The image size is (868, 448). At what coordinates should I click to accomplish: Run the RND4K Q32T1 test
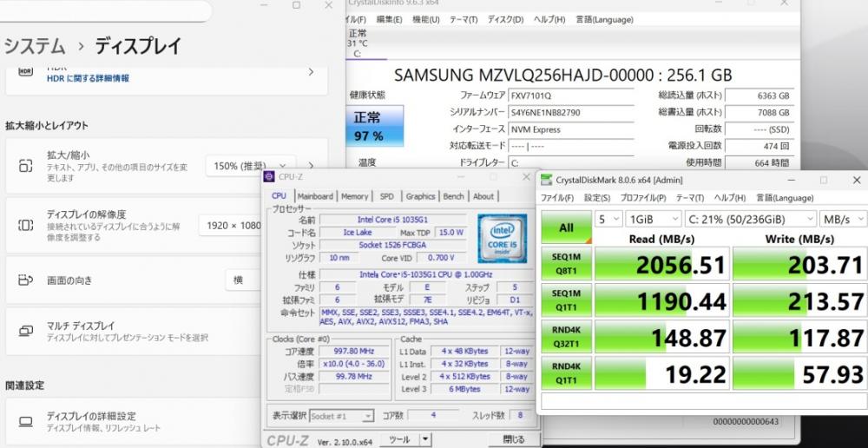[566, 337]
